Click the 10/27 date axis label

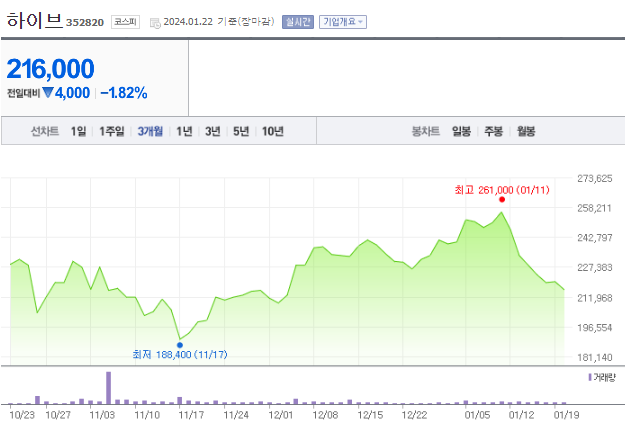click(58, 415)
